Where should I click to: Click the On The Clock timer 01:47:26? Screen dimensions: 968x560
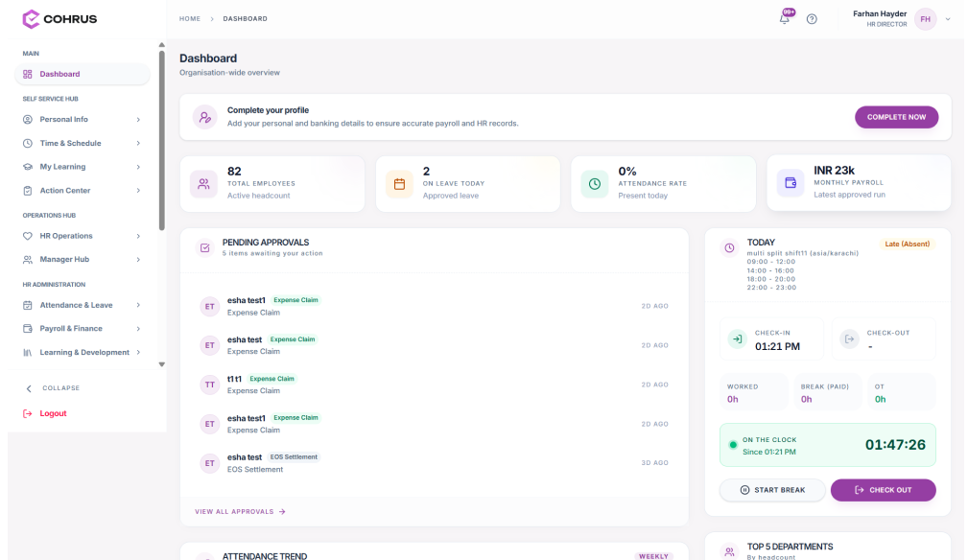[895, 445]
